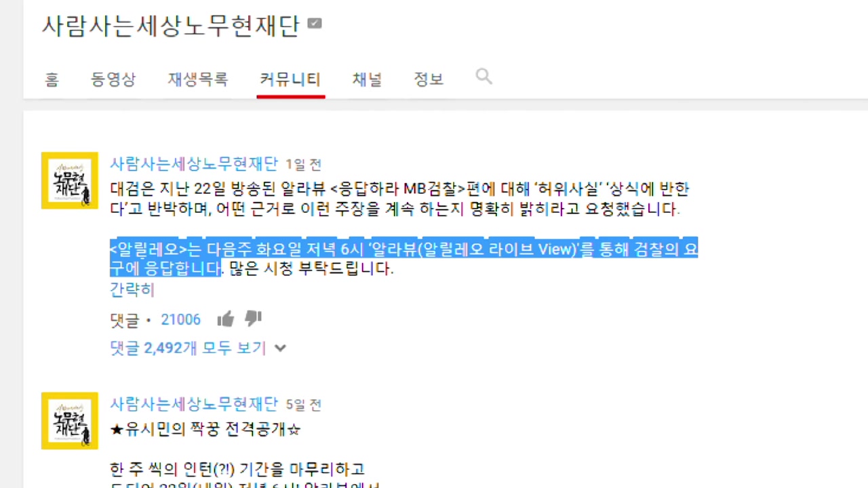
Task: Click the 댓글 label under first post
Action: pyautogui.click(x=124, y=320)
